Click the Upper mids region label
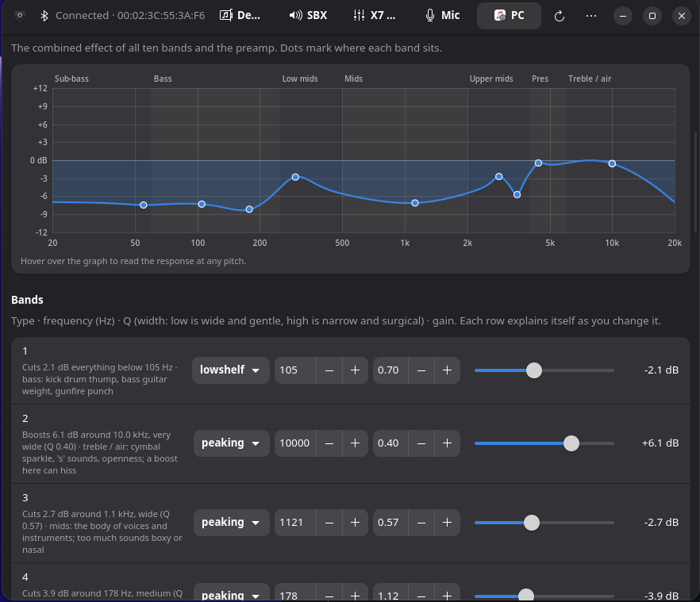 pos(491,79)
